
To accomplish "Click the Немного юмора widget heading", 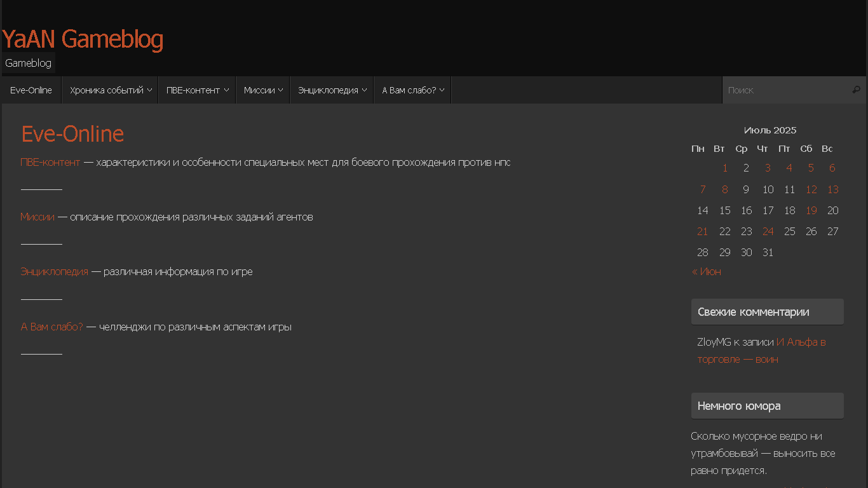I will click(x=768, y=406).
